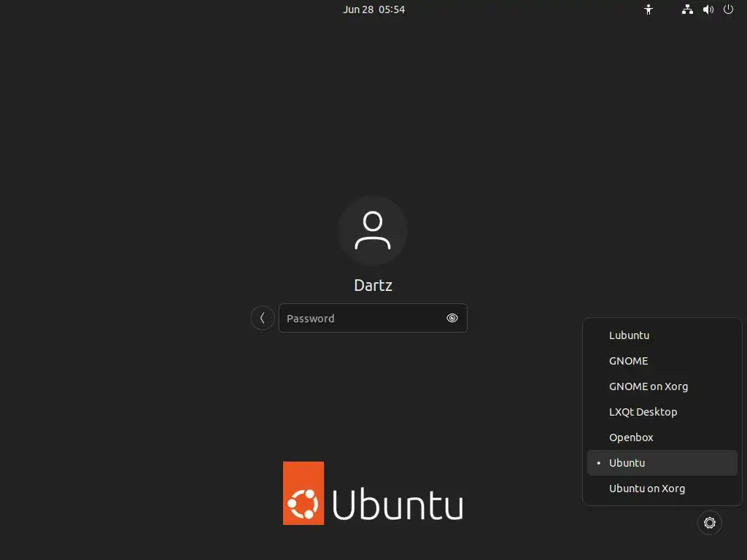The height and width of the screenshot is (560, 747).
Task: Click the wired network status icon
Action: pyautogui.click(x=687, y=9)
